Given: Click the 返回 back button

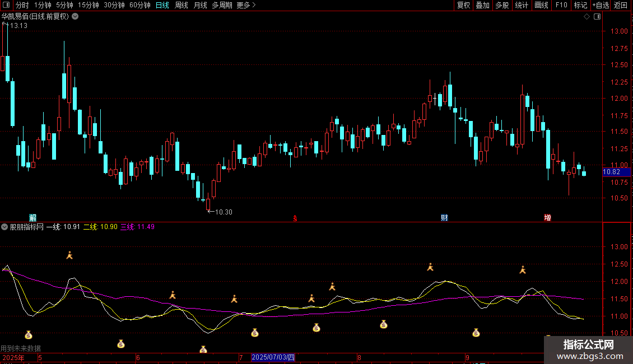Looking at the screenshot, I should 621,5.
